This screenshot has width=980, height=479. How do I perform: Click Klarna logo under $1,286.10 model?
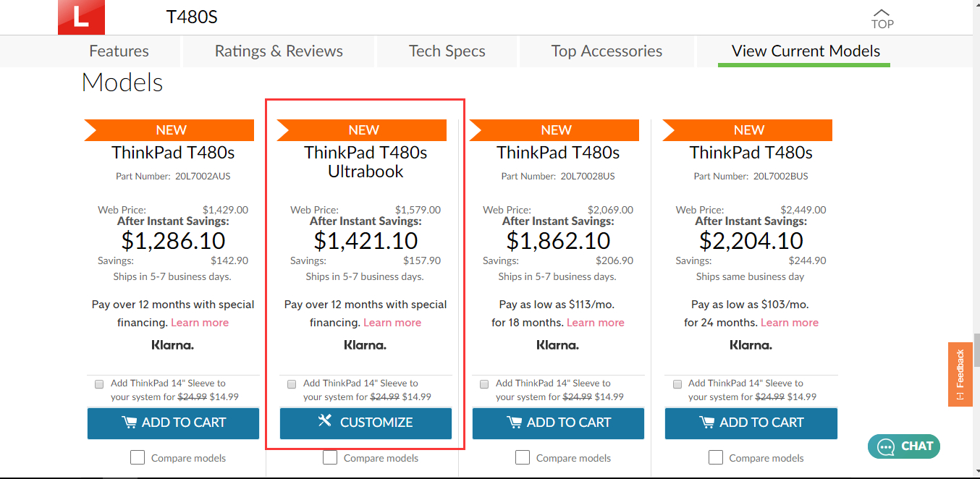172,345
